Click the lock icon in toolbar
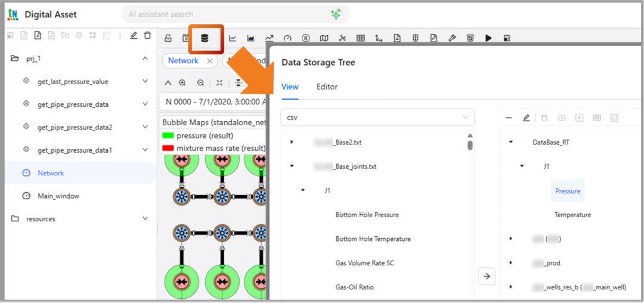Viewport: 644px width, 303px height. pyautogui.click(x=168, y=39)
